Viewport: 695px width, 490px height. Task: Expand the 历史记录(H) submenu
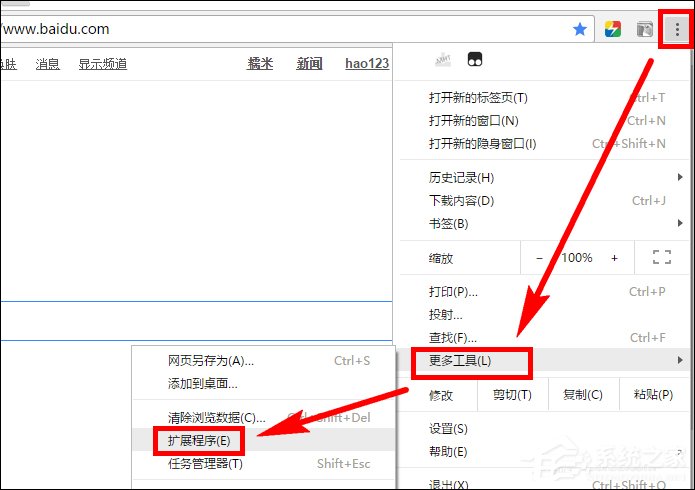[546, 177]
